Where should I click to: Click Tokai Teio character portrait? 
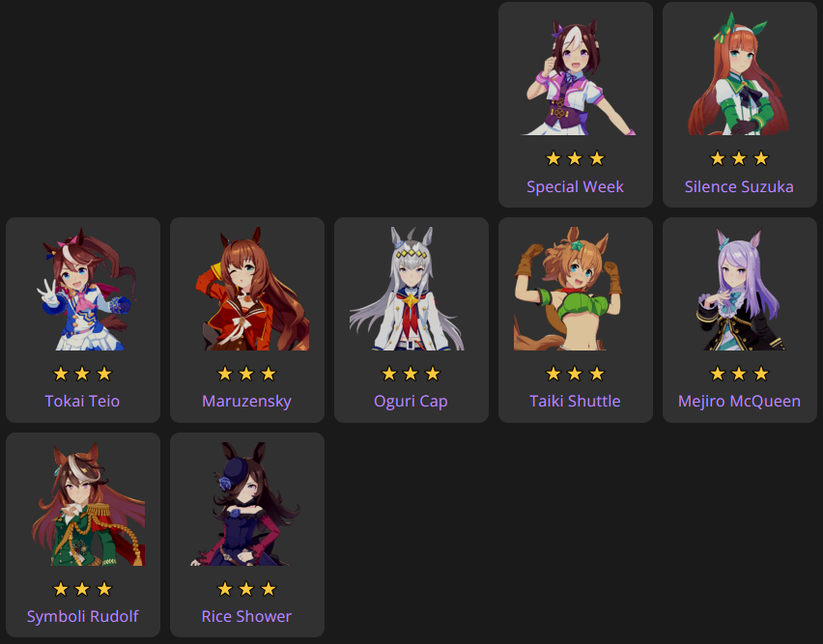83,289
